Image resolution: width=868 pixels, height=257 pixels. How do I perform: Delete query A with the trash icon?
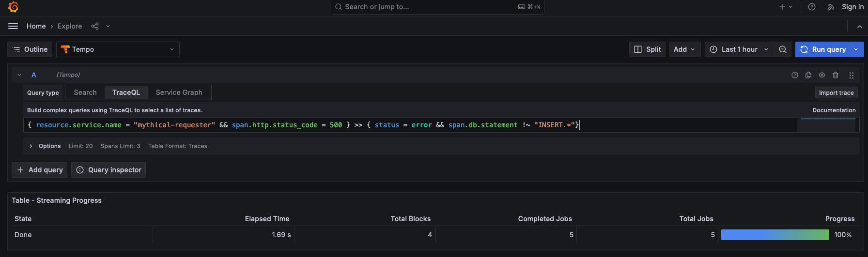pyautogui.click(x=836, y=75)
